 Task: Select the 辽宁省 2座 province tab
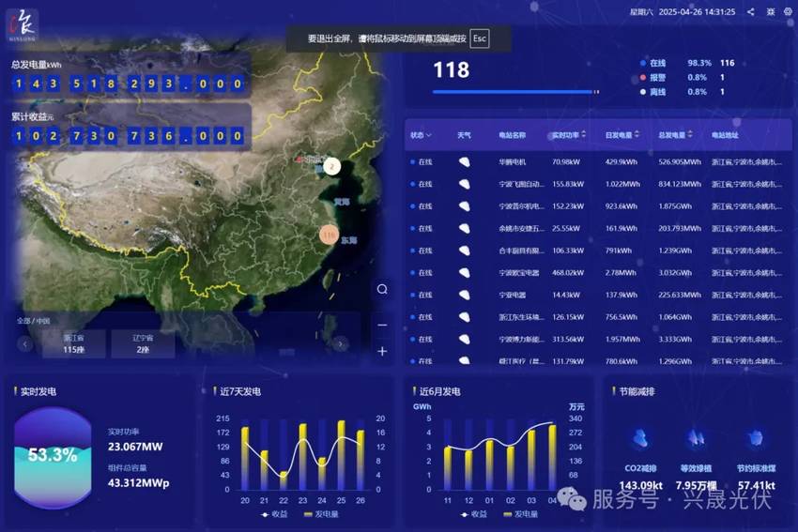pos(142,343)
